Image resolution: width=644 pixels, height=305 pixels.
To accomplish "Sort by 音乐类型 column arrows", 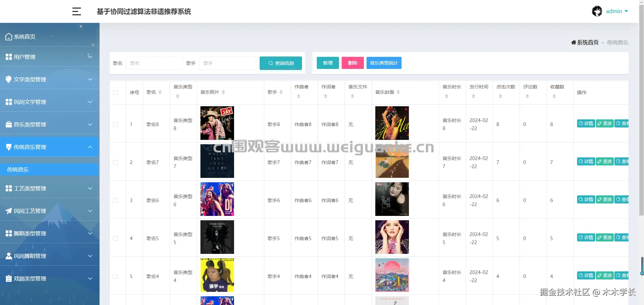I will (178, 96).
